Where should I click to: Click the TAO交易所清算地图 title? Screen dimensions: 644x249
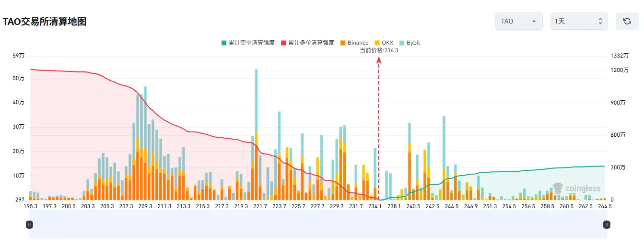(x=44, y=22)
